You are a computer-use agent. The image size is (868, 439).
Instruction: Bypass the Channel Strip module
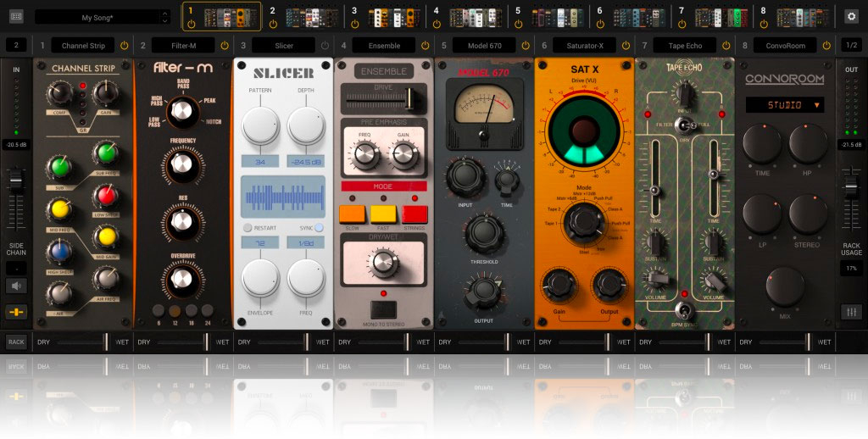125,45
